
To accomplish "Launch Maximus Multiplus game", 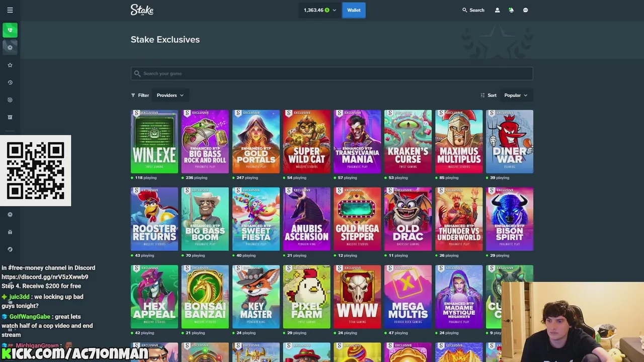I will [459, 141].
